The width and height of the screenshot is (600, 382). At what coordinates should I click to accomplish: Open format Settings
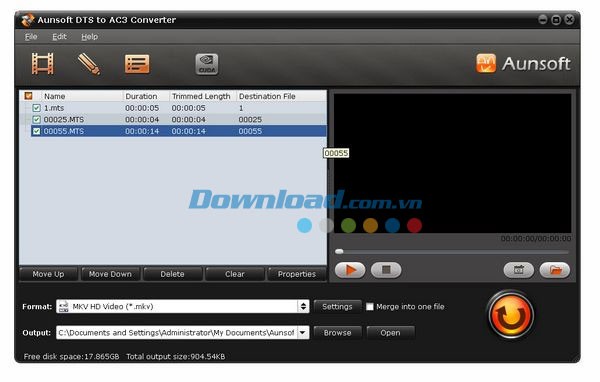point(337,307)
